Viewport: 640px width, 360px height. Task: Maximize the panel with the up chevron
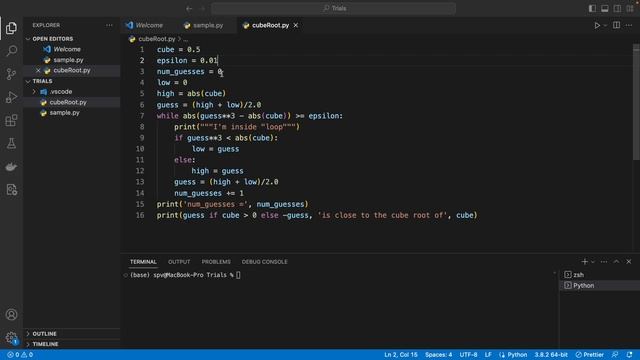(616, 262)
